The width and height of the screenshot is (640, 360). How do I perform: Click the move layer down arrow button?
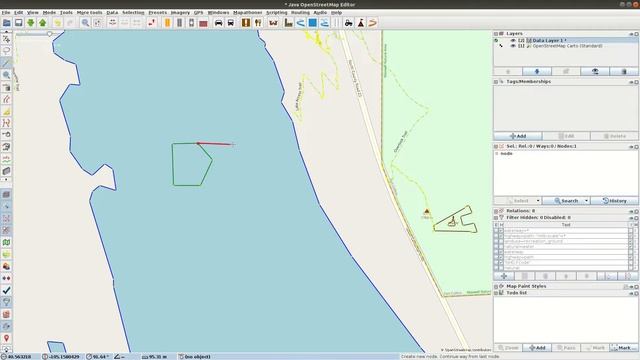(537, 71)
